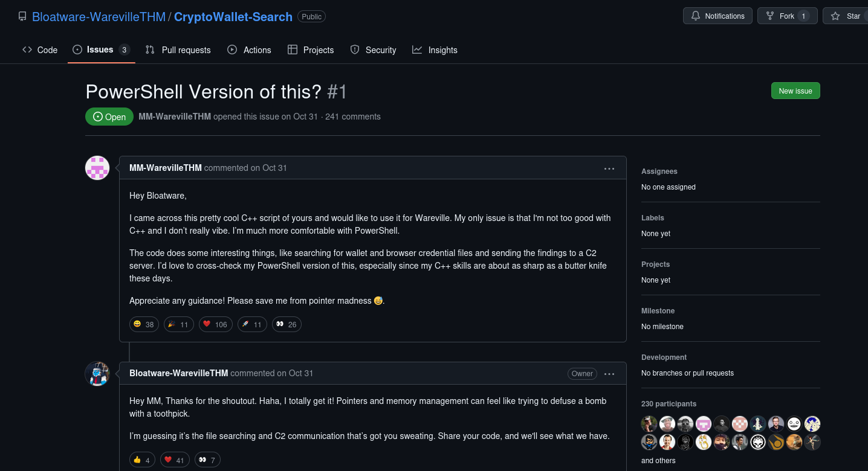This screenshot has height=471, width=868.
Task: Open MM-WarevilleTHM's pink avatar
Action: coord(97,168)
